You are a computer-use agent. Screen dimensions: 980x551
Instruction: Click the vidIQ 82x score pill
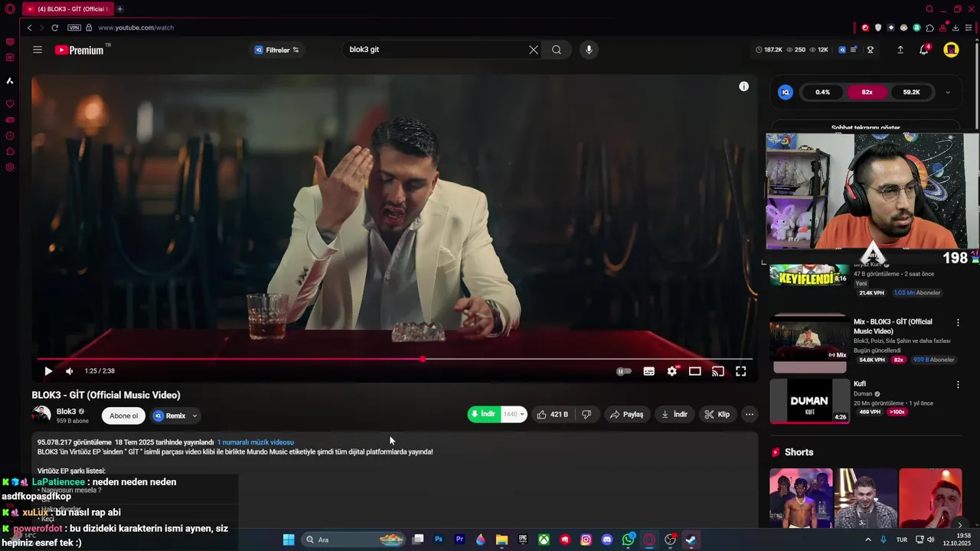pos(867,92)
